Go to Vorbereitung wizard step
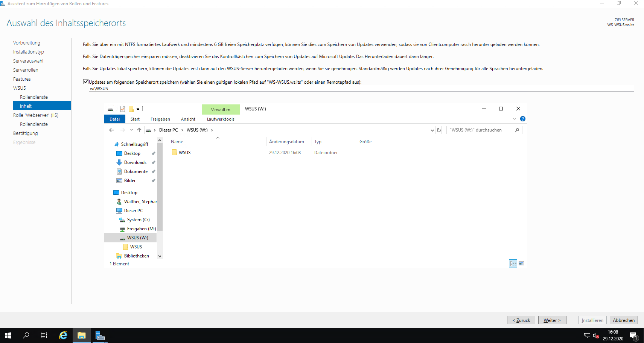The height and width of the screenshot is (343, 644). click(x=27, y=43)
